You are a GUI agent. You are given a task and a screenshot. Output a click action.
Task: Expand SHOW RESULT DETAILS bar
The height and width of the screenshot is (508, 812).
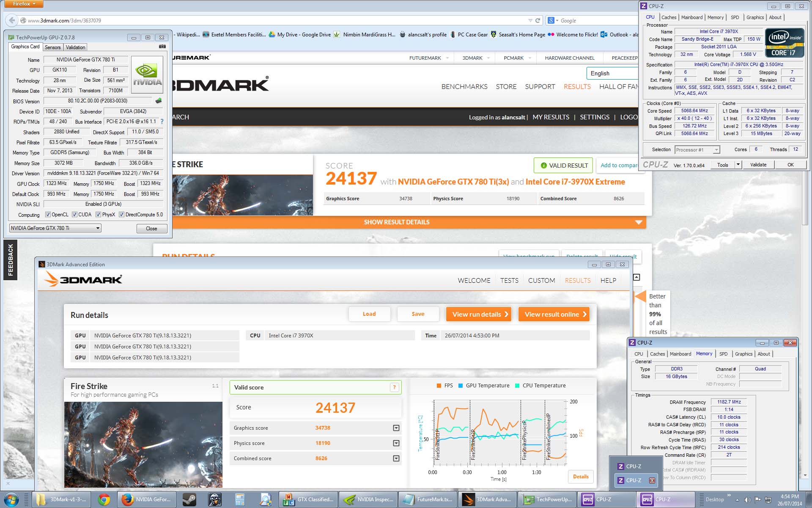(409, 222)
